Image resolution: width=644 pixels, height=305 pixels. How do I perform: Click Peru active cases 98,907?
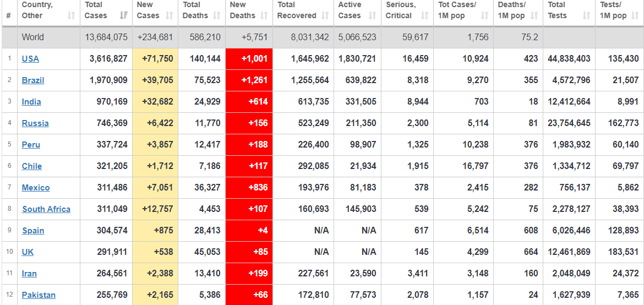363,145
